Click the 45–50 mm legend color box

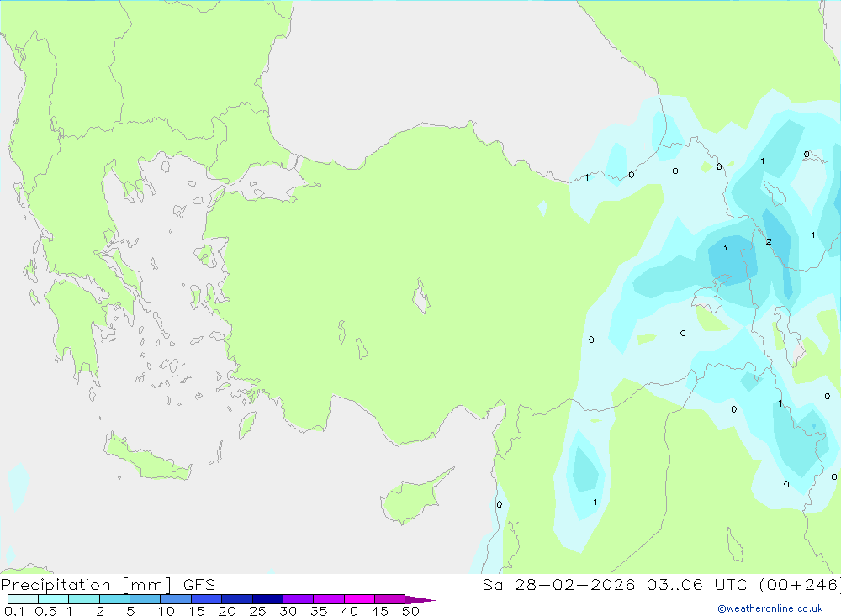coord(390,599)
